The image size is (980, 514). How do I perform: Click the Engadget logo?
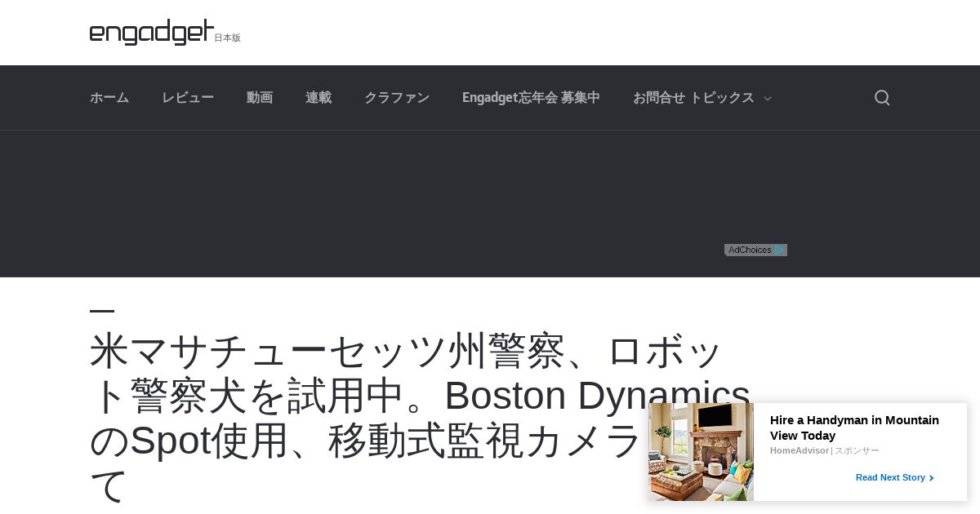coord(152,32)
